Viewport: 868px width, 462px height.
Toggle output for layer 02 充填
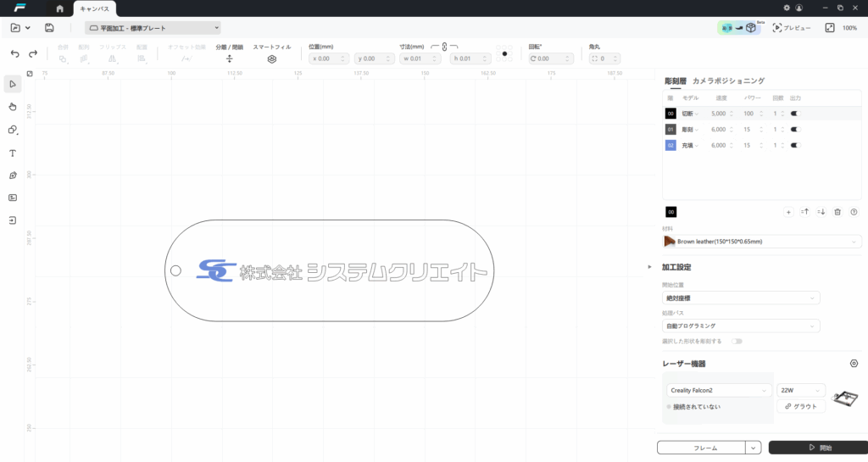pos(795,146)
